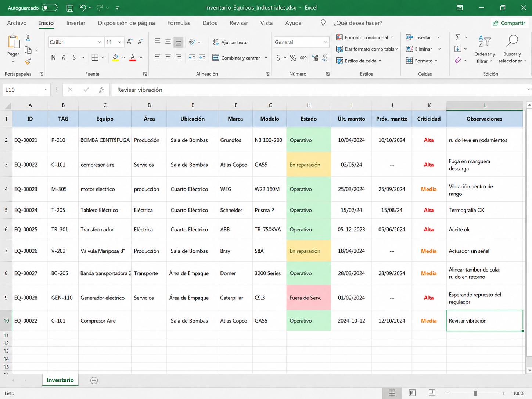This screenshot has height=399, width=532.
Task: Open Dar formato como tabla gallery
Action: [367, 49]
